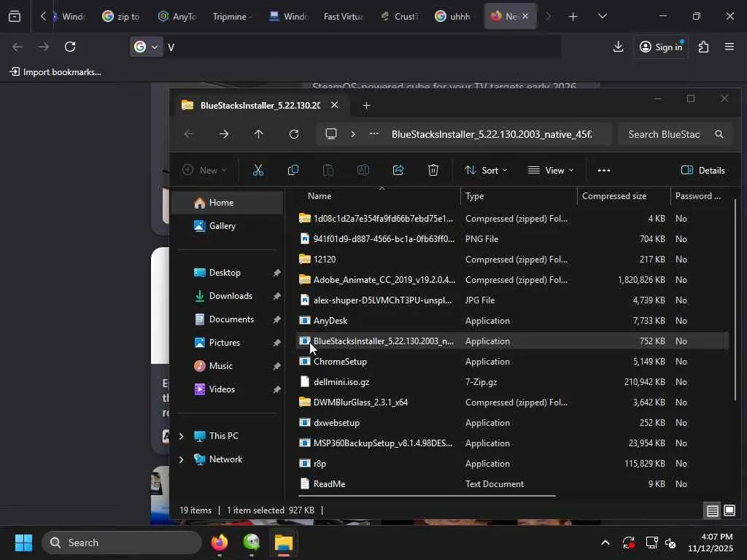Switch to the uhhh Firefox tab
Viewport: 747px width, 560px height.
point(452,17)
